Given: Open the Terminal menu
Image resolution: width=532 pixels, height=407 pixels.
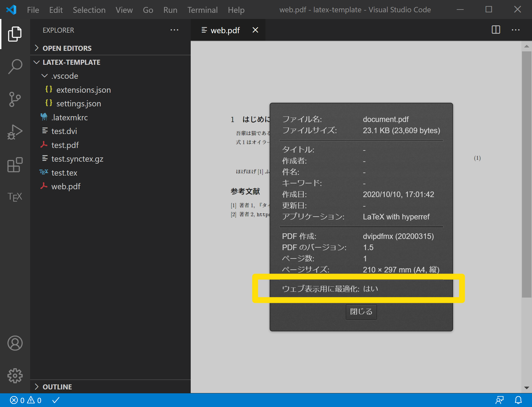Looking at the screenshot, I should coord(202,10).
